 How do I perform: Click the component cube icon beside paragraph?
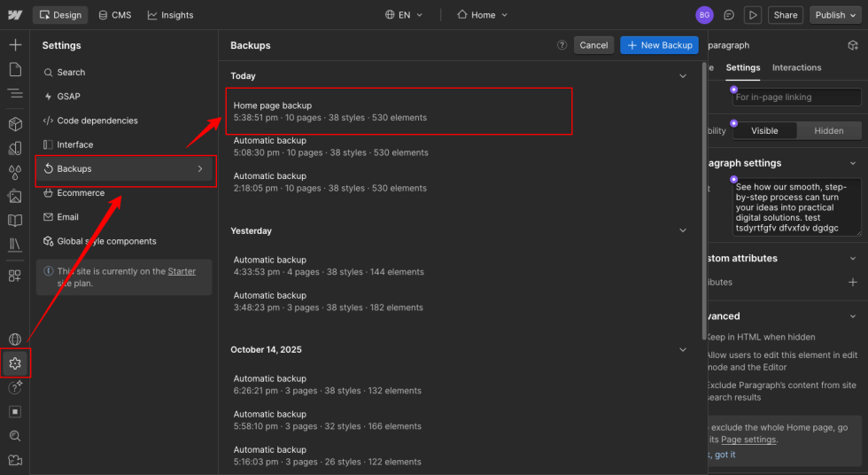point(852,45)
